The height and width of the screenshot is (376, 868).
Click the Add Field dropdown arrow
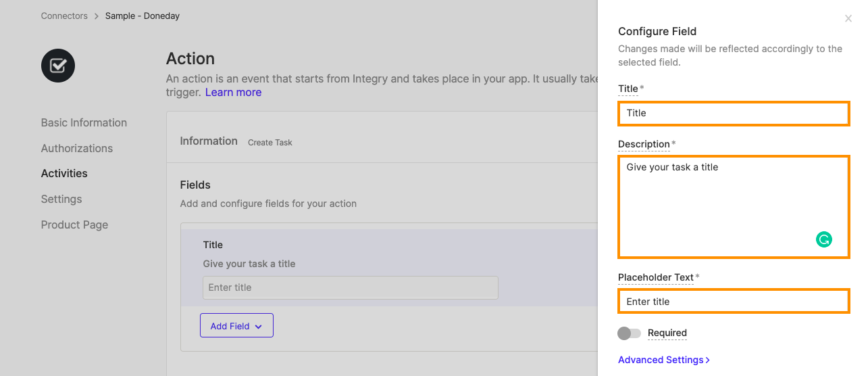click(257, 327)
